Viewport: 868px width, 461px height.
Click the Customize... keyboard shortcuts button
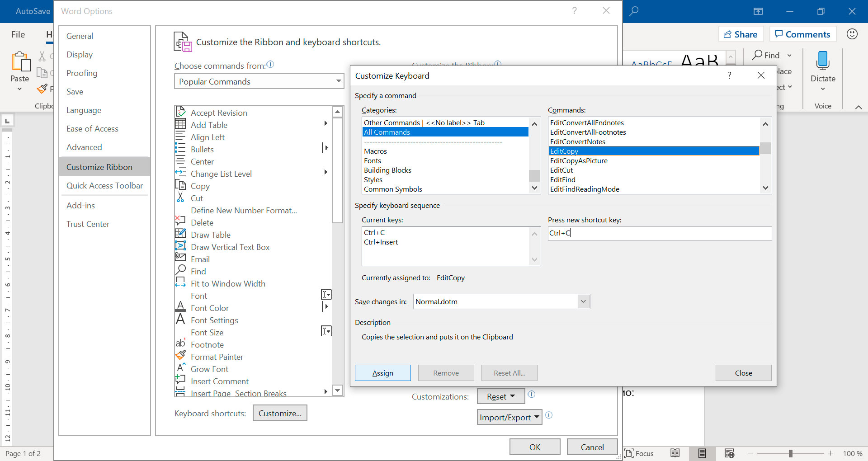[x=280, y=413]
